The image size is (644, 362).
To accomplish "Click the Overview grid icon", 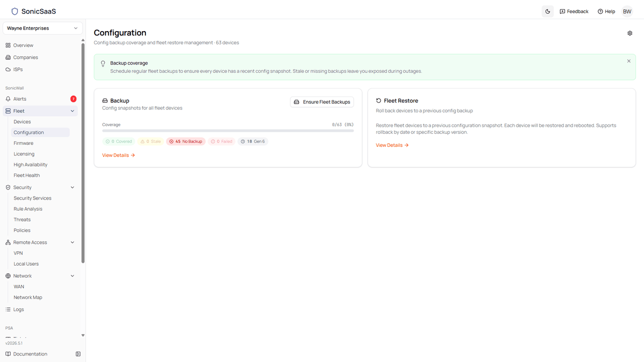I will tap(8, 45).
